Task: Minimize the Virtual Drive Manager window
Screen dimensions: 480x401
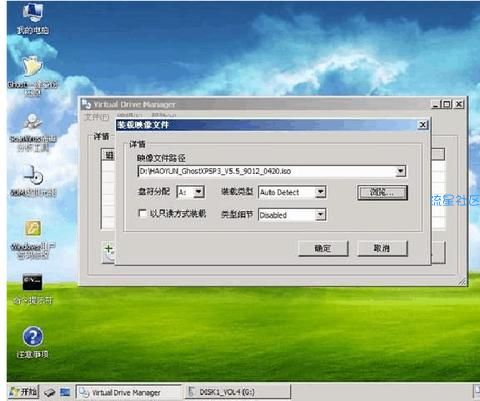Action: [436, 104]
